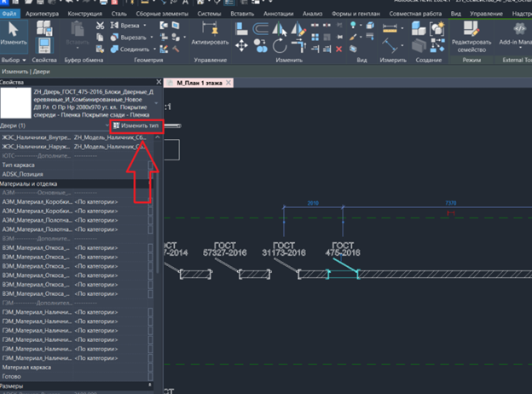Image resolution: width=532 pixels, height=394 pixels.
Task: Switch to the Совместная работа ribbon tab
Action: pos(416,14)
